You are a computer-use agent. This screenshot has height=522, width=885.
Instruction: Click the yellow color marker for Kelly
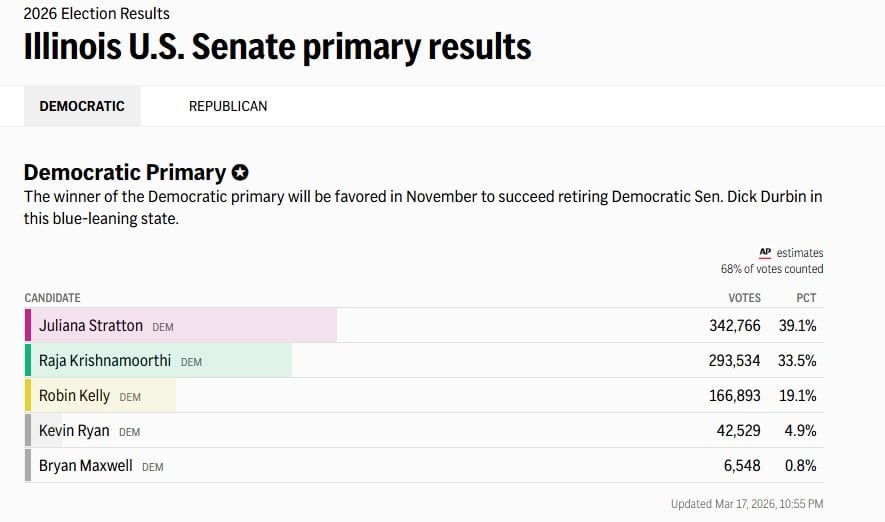[x=28, y=396]
